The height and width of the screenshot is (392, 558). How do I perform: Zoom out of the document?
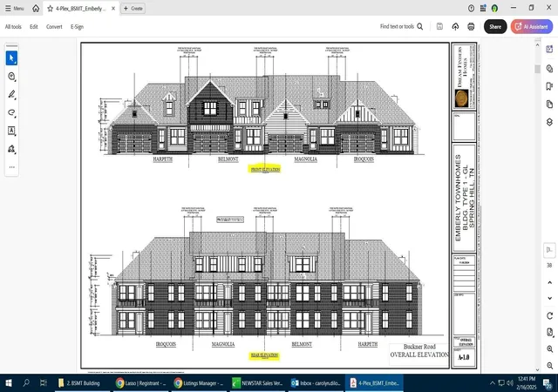click(x=549, y=365)
